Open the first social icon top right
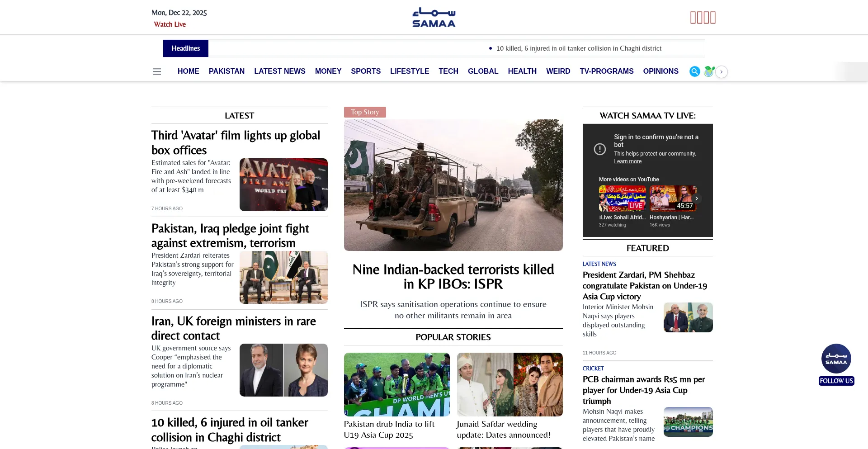Screen dimensions: 868x449 coord(692,17)
